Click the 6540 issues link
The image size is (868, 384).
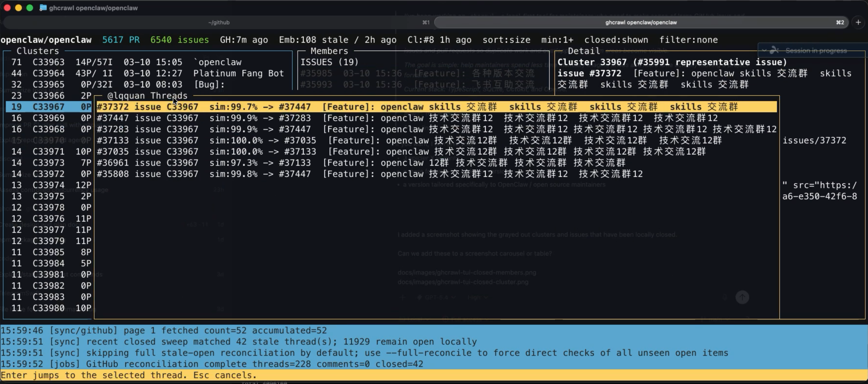[180, 40]
